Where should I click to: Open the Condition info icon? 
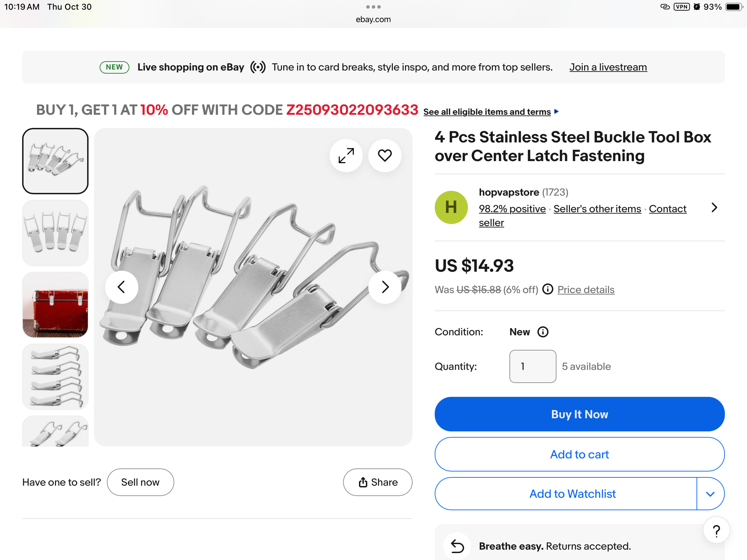(x=543, y=332)
